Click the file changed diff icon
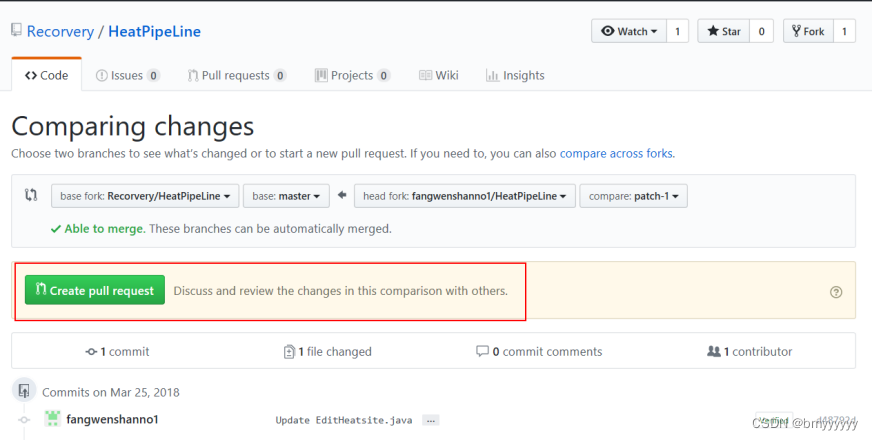Viewport: 873px width, 440px height. (x=289, y=351)
